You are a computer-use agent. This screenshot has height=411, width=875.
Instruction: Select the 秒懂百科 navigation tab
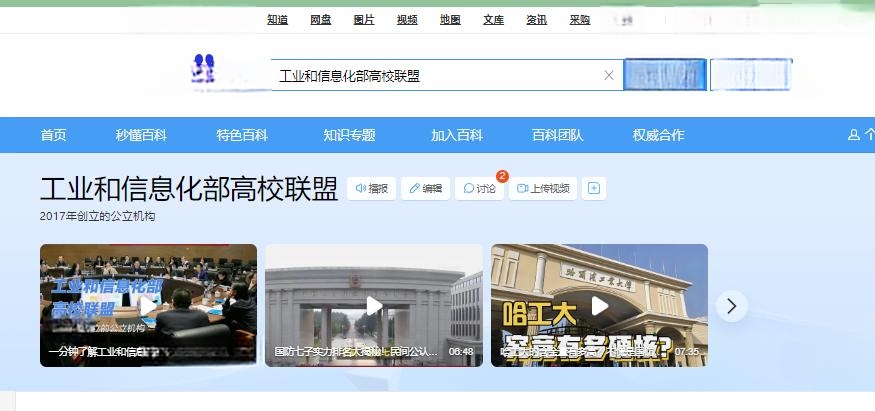[x=141, y=135]
